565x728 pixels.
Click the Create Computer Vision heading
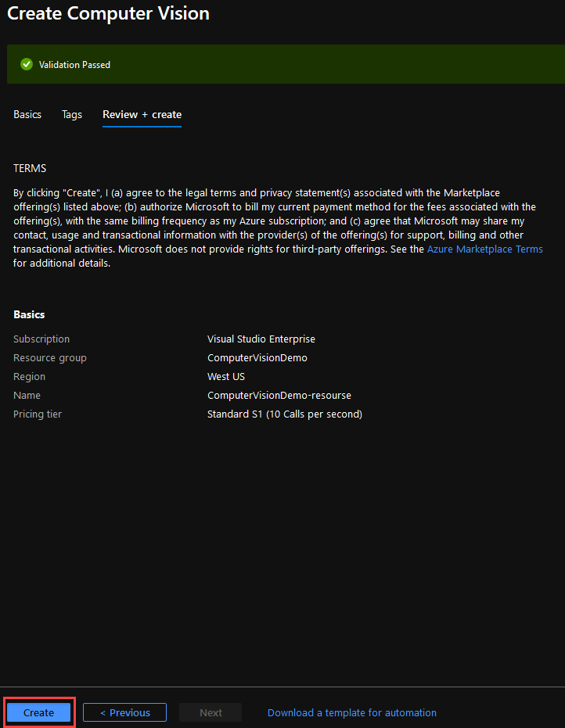108,13
